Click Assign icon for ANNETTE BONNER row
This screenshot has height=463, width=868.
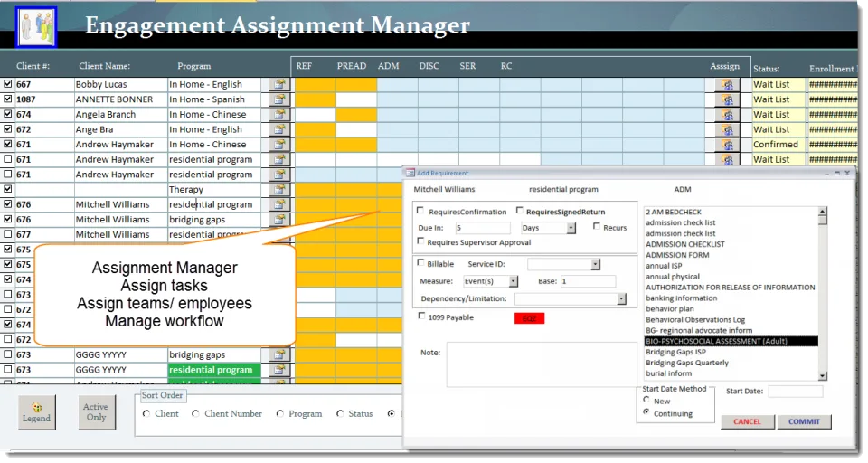tap(727, 99)
